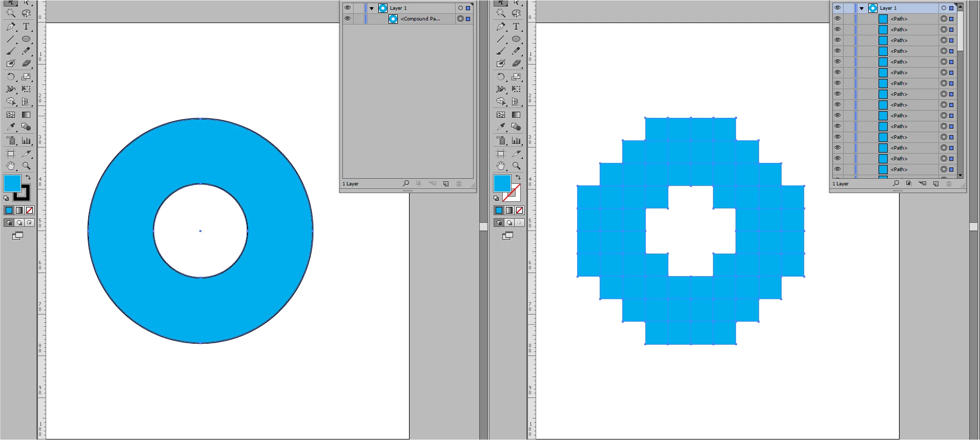Viewport: 980px width, 440px height.
Task: Click the target circle of Compound Path
Action: (460, 19)
